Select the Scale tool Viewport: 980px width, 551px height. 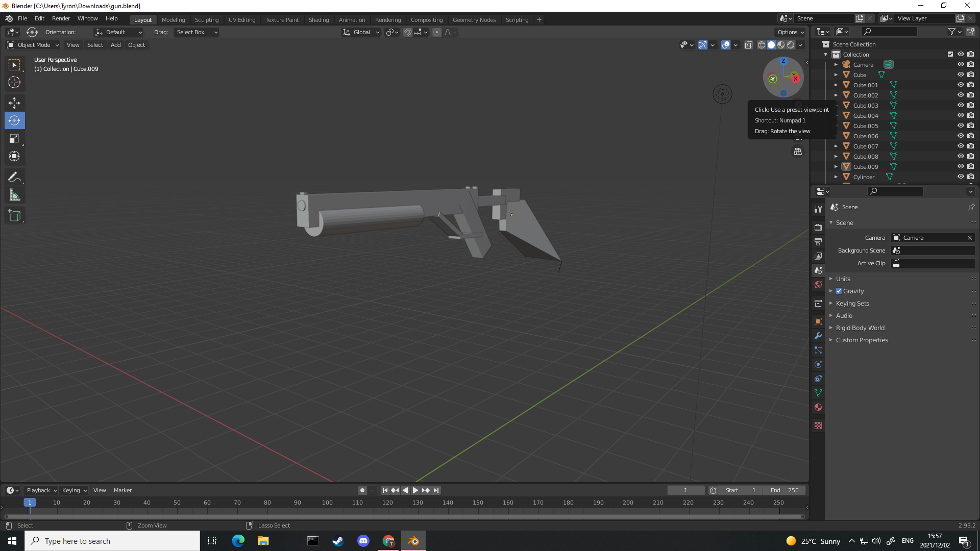point(14,138)
